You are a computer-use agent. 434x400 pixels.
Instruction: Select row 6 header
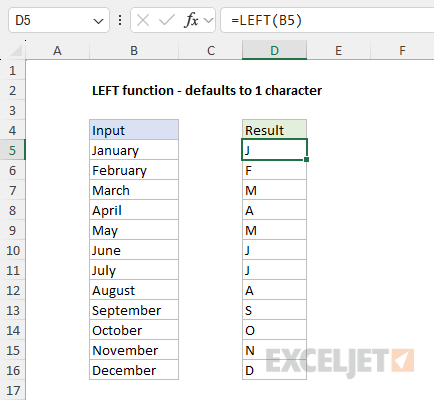(x=13, y=170)
